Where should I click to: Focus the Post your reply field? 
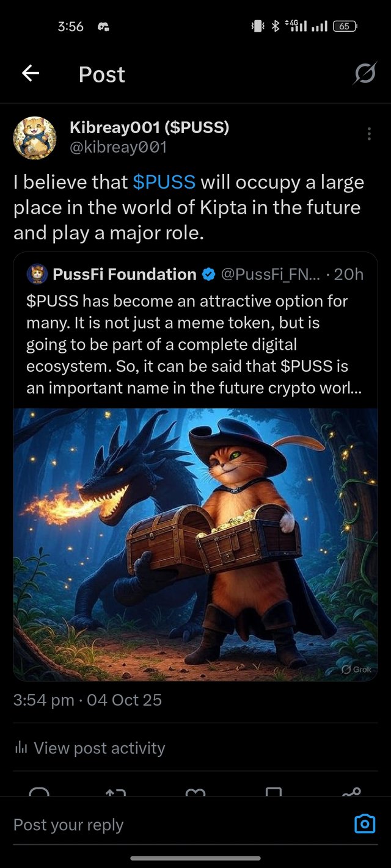177,825
